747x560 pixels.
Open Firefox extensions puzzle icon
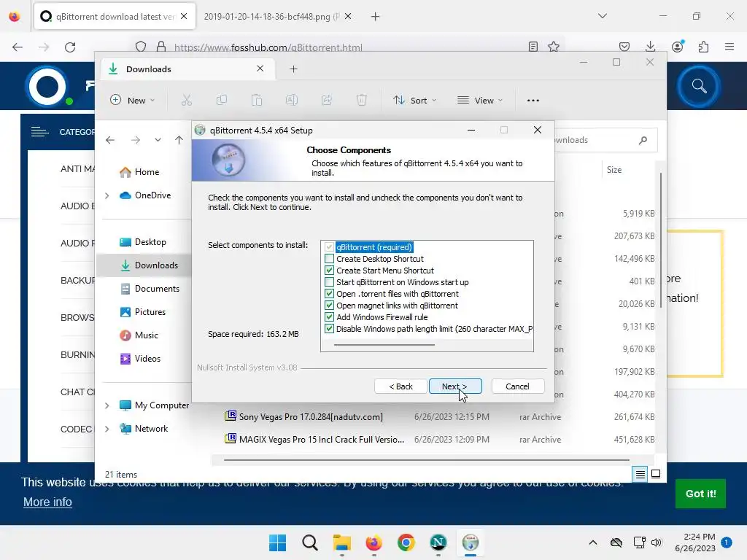(x=704, y=47)
